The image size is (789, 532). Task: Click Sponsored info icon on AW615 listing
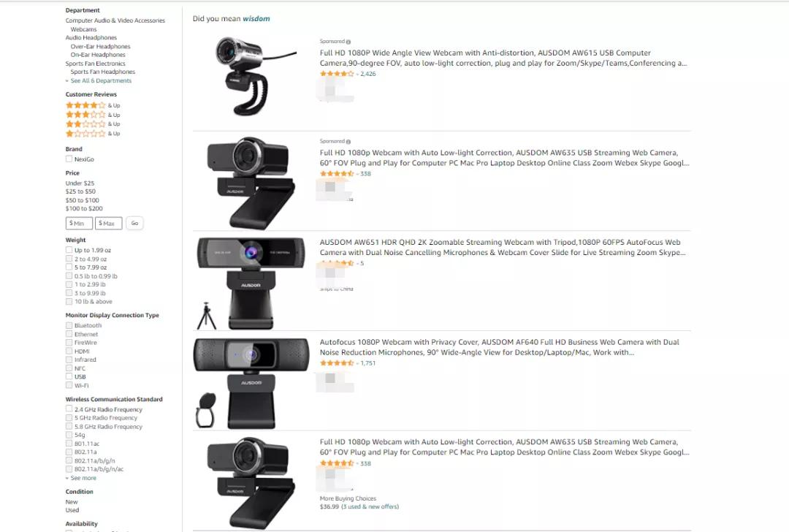(348, 42)
